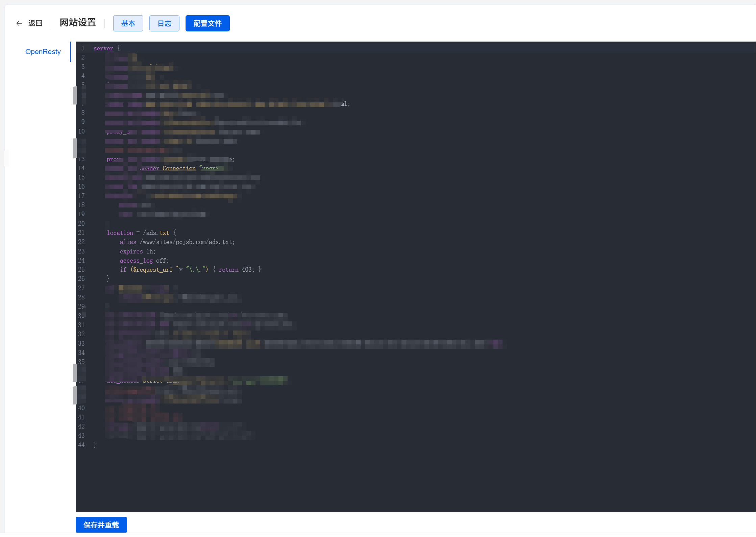Select OpenResty in the sidebar
Viewport: 756px width, 537px height.
[43, 52]
